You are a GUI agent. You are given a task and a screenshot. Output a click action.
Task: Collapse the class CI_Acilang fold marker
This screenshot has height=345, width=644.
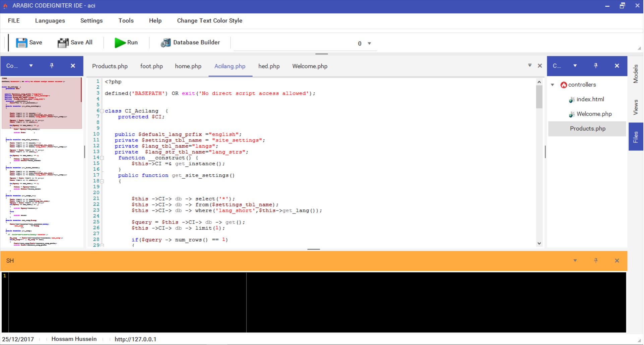point(102,111)
